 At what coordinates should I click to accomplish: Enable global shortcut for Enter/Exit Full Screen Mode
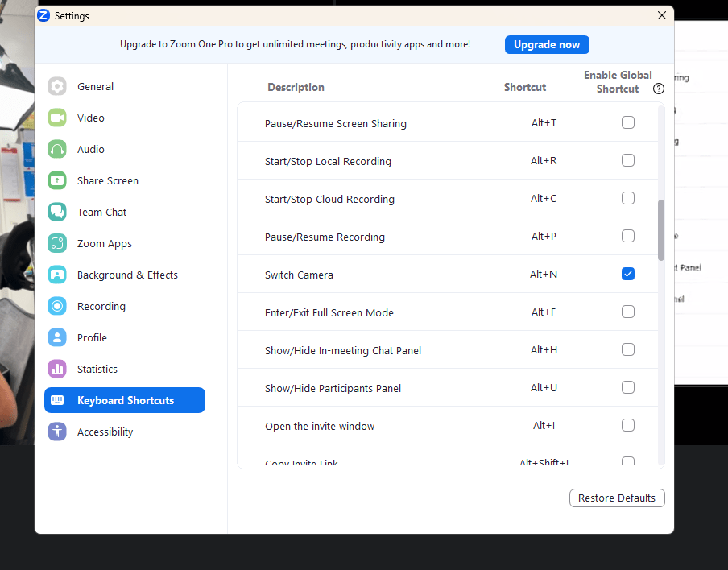click(x=627, y=312)
